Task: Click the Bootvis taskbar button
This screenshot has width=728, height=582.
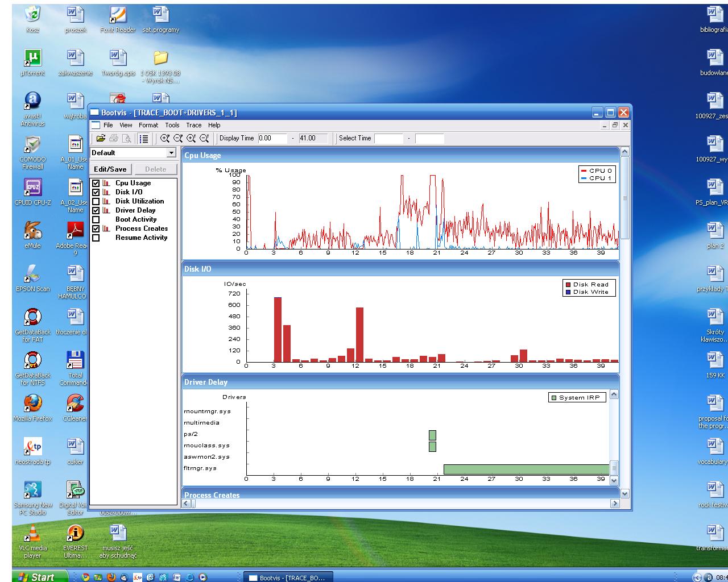Action: pyautogui.click(x=288, y=577)
